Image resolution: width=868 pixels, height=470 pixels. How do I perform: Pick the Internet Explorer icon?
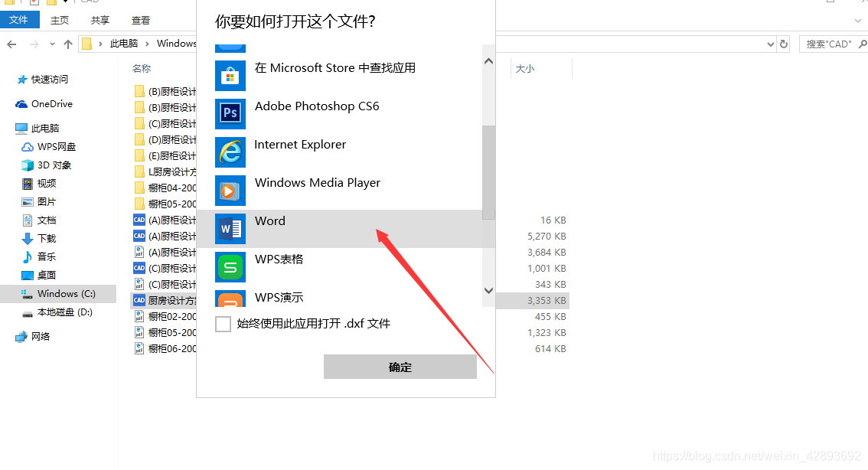tap(230, 152)
